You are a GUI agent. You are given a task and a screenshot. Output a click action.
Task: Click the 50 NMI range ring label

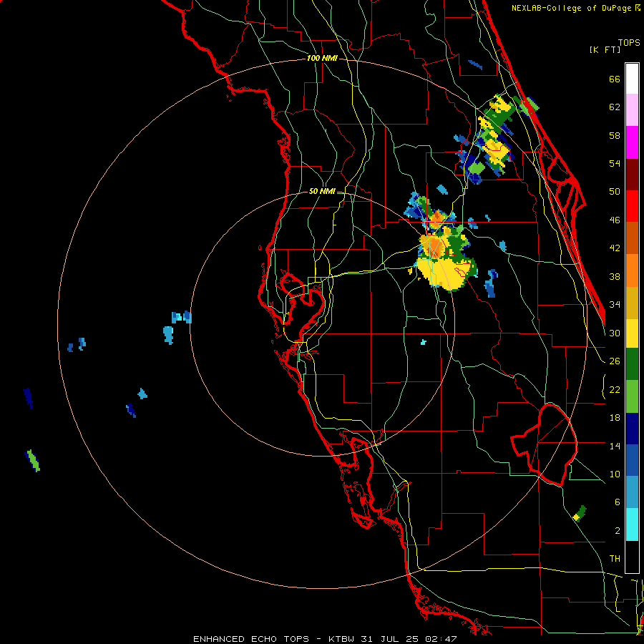tap(322, 191)
